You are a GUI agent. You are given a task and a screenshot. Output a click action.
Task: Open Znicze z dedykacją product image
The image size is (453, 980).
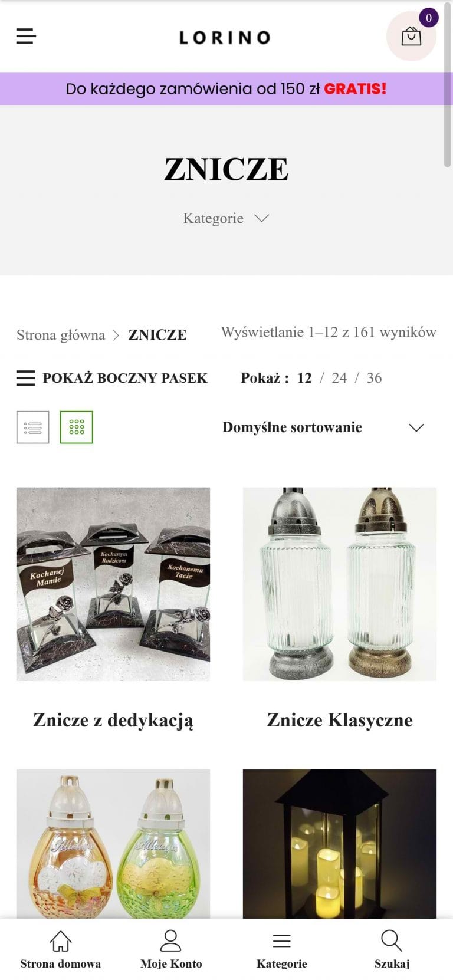point(113,584)
